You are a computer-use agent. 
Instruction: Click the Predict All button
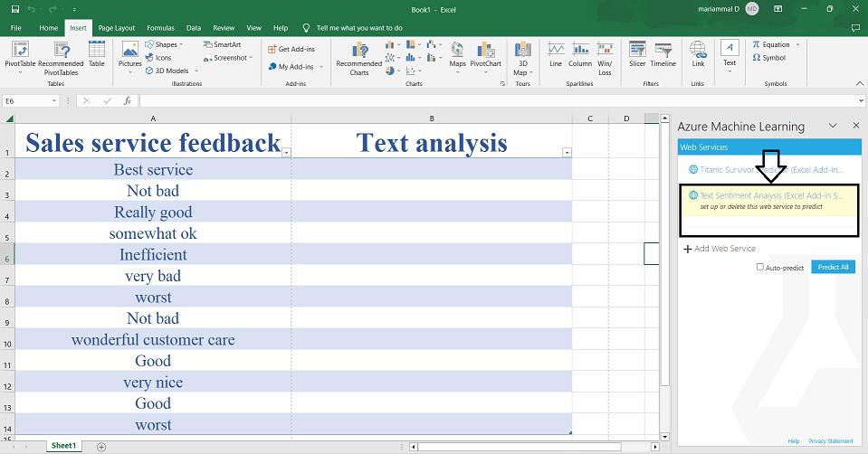pos(833,267)
